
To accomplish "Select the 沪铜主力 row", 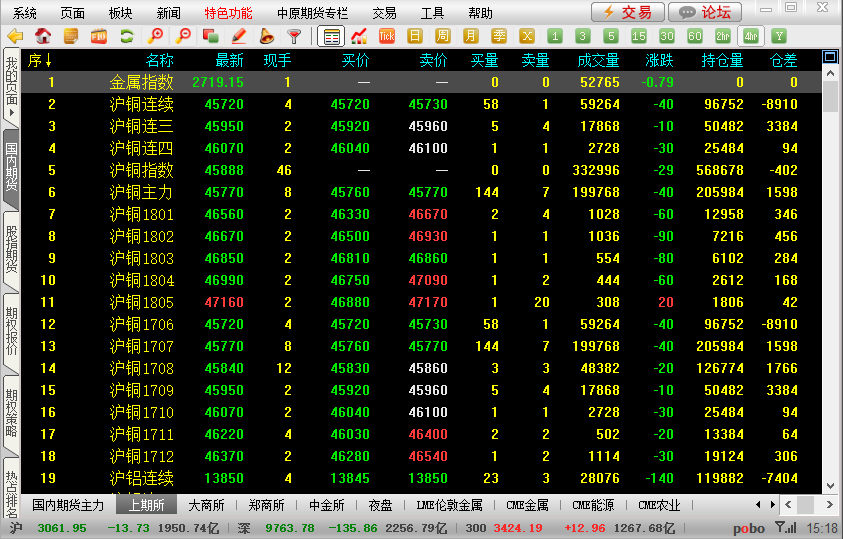I will click(x=422, y=192).
